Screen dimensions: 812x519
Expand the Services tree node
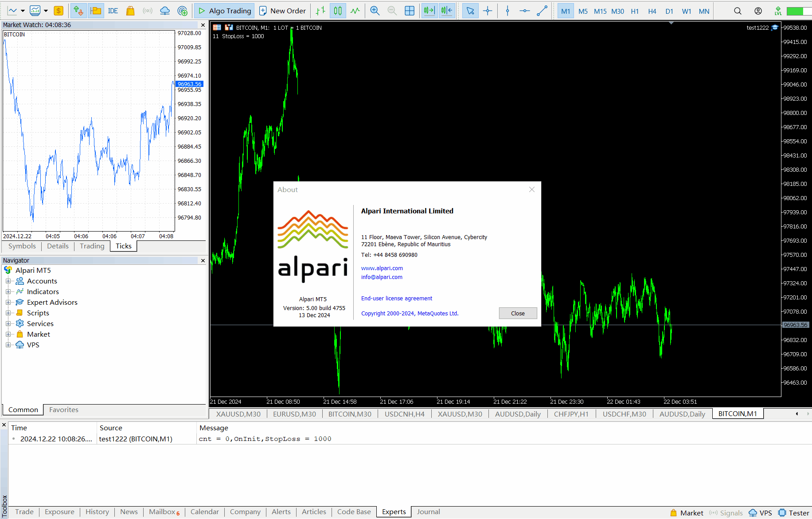coord(8,323)
